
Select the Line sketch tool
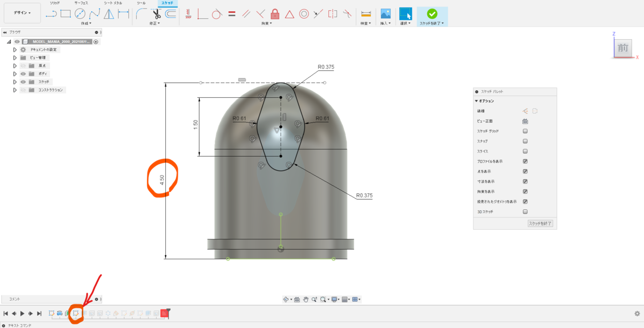(x=51, y=14)
